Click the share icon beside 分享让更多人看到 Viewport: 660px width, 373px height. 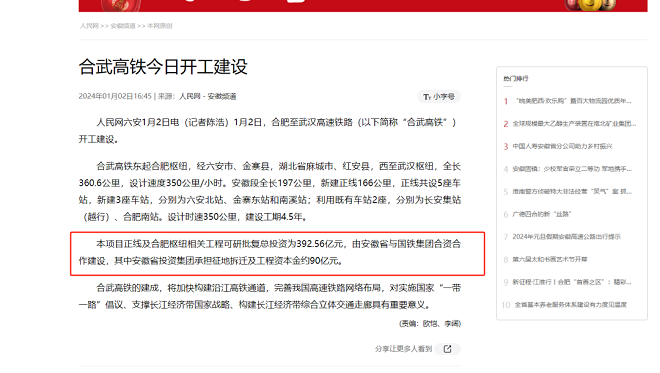tap(447, 349)
